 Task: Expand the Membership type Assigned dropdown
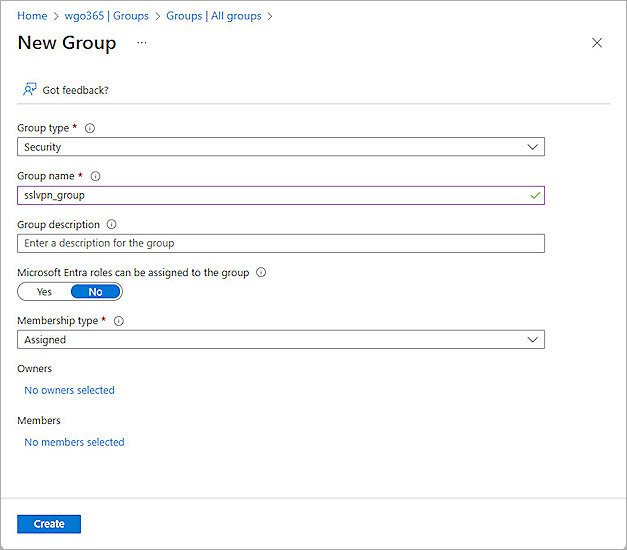[281, 340]
